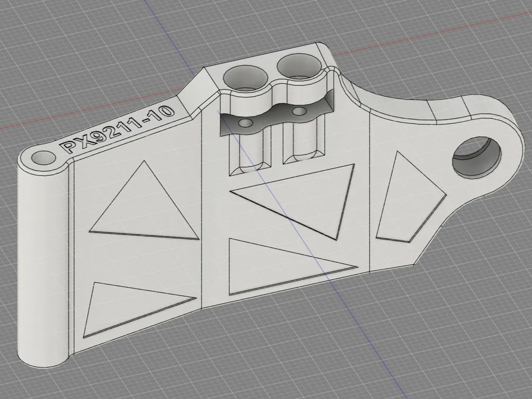Select the dark gray plate in the recess
Image resolution: width=532 pixels, height=399 pixels.
pos(271,119)
